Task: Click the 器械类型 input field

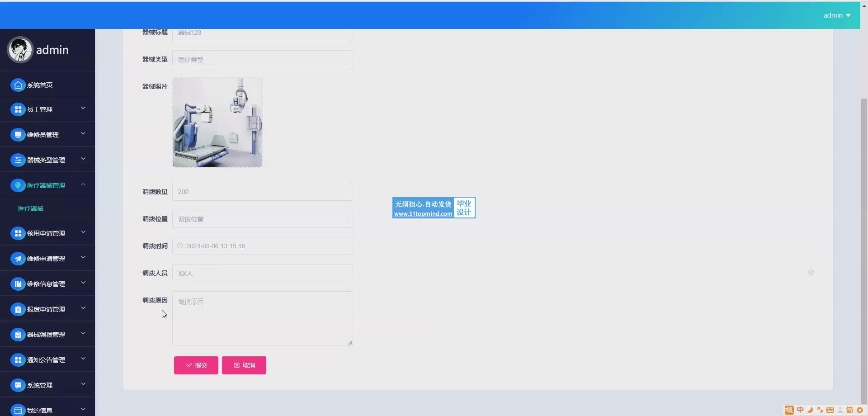Action: (263, 59)
